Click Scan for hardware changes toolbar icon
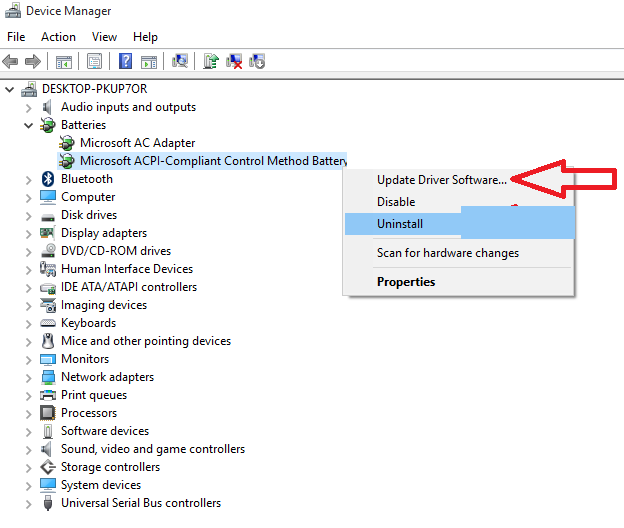Viewport: 624px width, 528px height. tap(180, 61)
